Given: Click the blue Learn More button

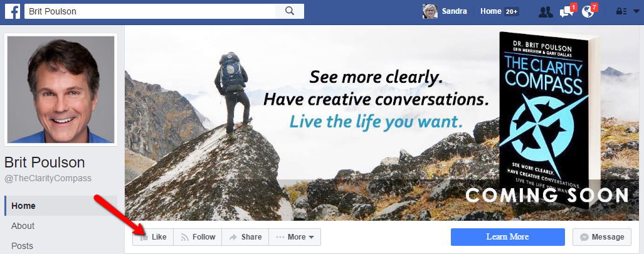Looking at the screenshot, I should click(x=508, y=237).
